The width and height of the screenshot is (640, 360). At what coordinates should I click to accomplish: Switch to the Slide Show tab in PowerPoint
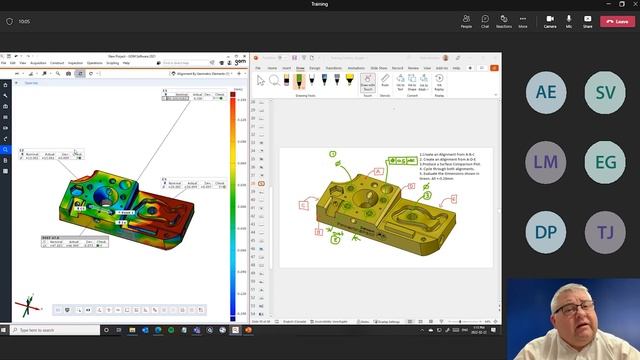(379, 68)
